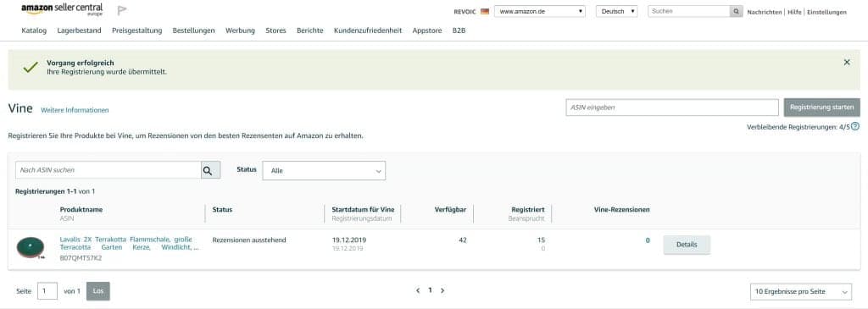The height and width of the screenshot is (309, 868).
Task: Click the Los page button
Action: [x=98, y=290]
